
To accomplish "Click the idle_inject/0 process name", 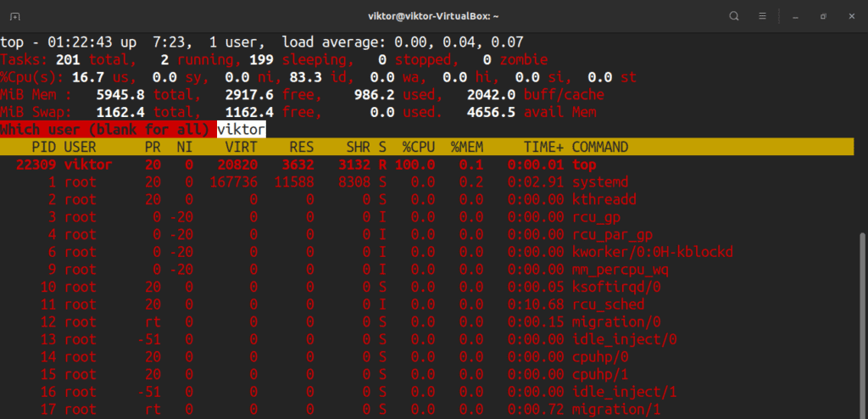I will point(625,340).
